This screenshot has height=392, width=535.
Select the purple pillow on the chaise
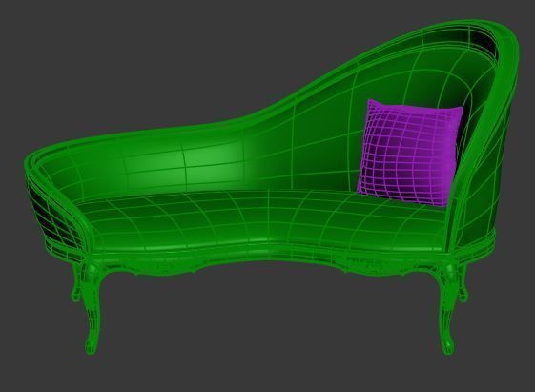(409, 154)
